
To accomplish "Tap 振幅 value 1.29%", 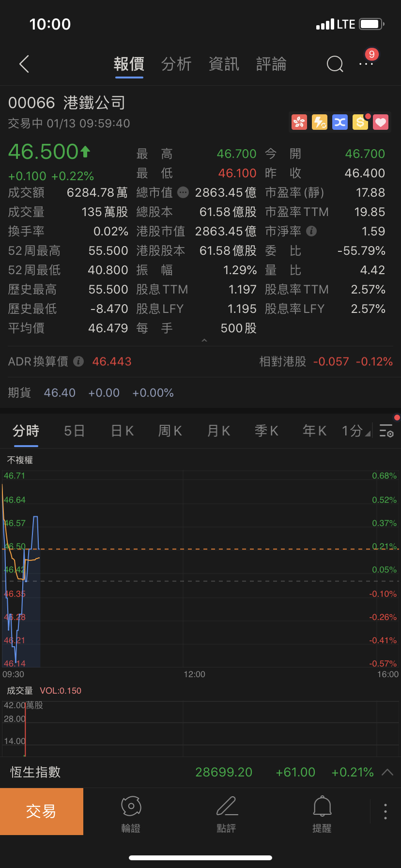I will point(240,270).
